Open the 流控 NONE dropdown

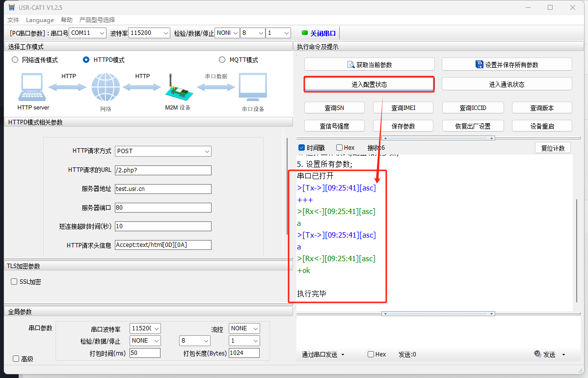tap(244, 328)
